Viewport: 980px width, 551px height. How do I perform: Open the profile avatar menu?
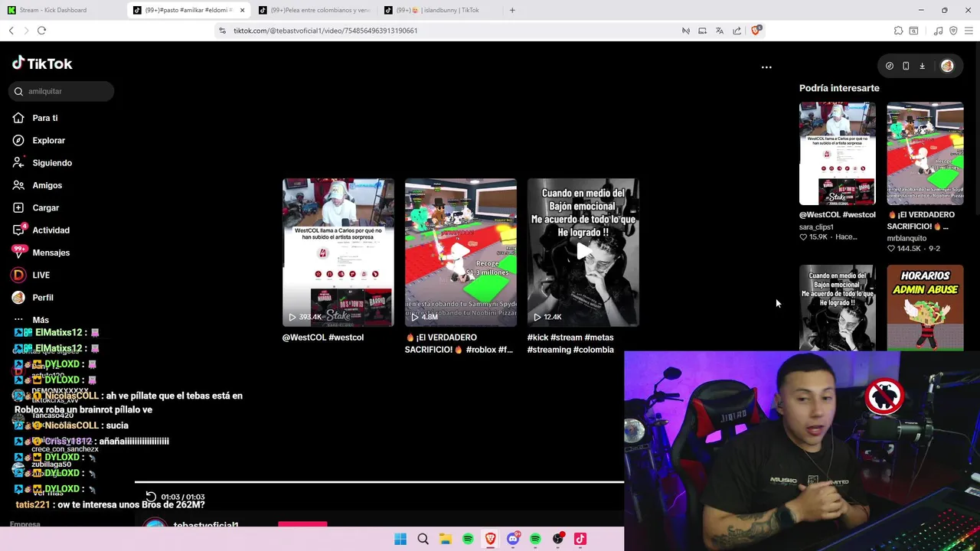coord(947,66)
